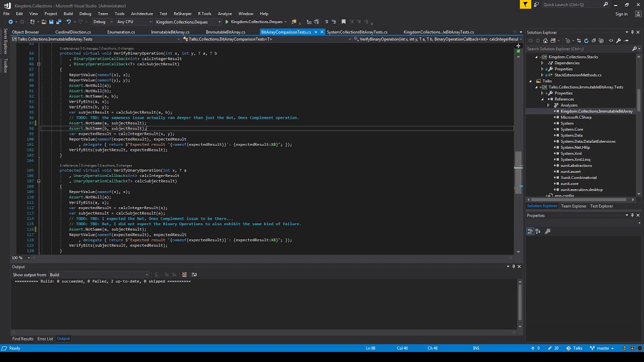Click Navigate Backward toolbar arrow
This screenshot has width=644, height=362.
pyautogui.click(x=11, y=22)
